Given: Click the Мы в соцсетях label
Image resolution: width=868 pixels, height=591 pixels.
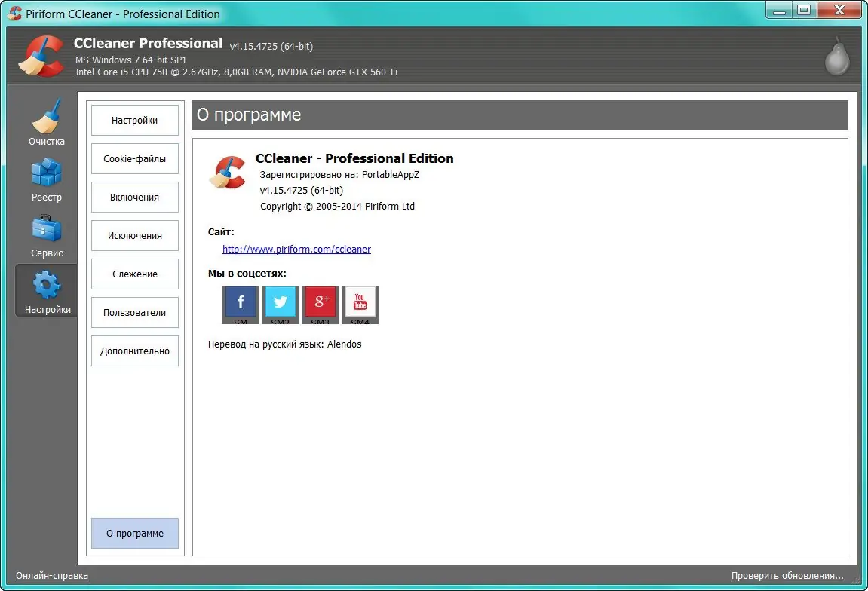Looking at the screenshot, I should click(x=247, y=274).
